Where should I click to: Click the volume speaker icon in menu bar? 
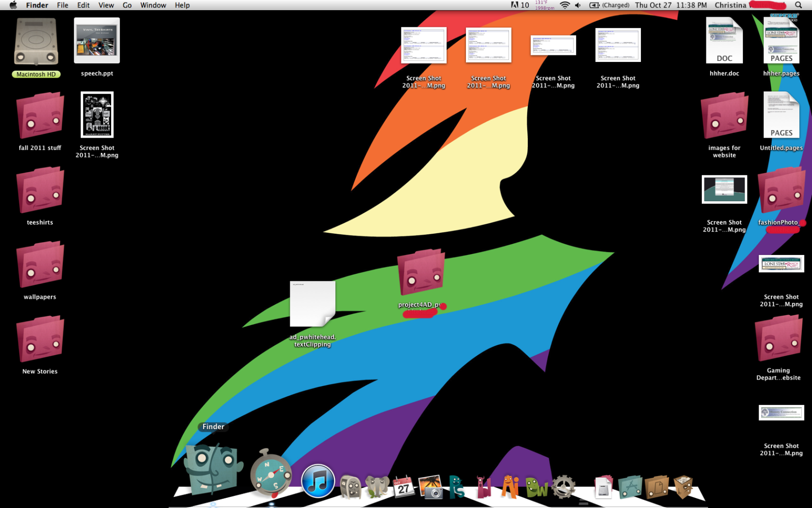[x=578, y=5]
